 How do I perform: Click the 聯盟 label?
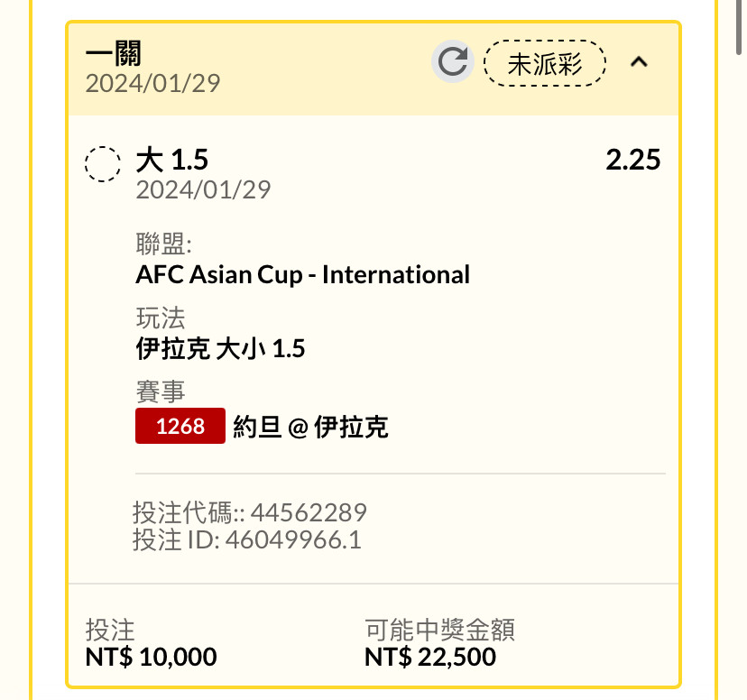pyautogui.click(x=163, y=244)
